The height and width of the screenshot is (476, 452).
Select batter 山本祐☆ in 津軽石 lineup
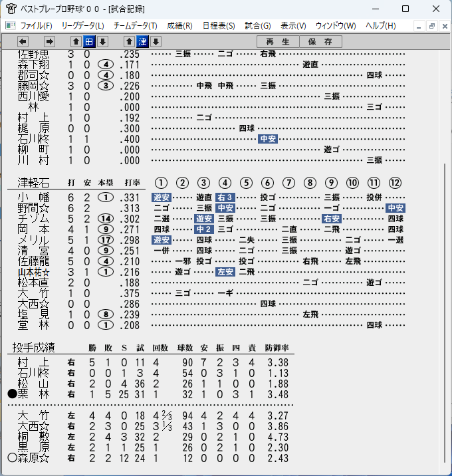point(33,272)
